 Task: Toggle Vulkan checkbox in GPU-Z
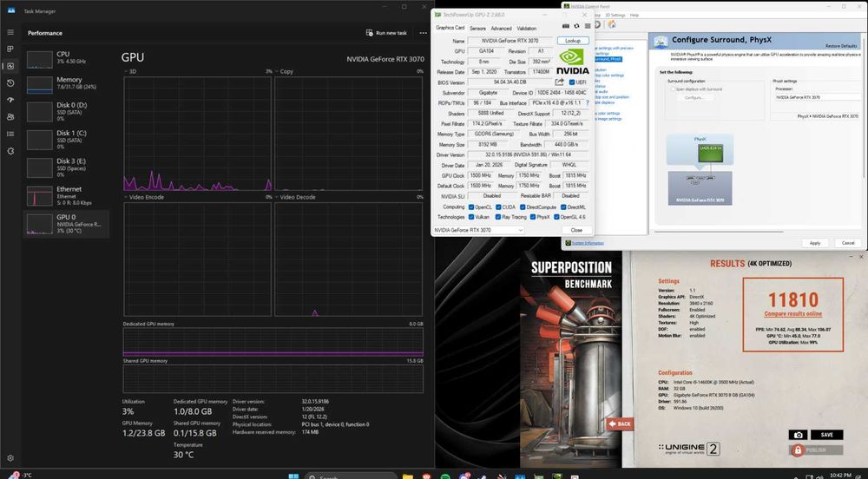(x=471, y=217)
